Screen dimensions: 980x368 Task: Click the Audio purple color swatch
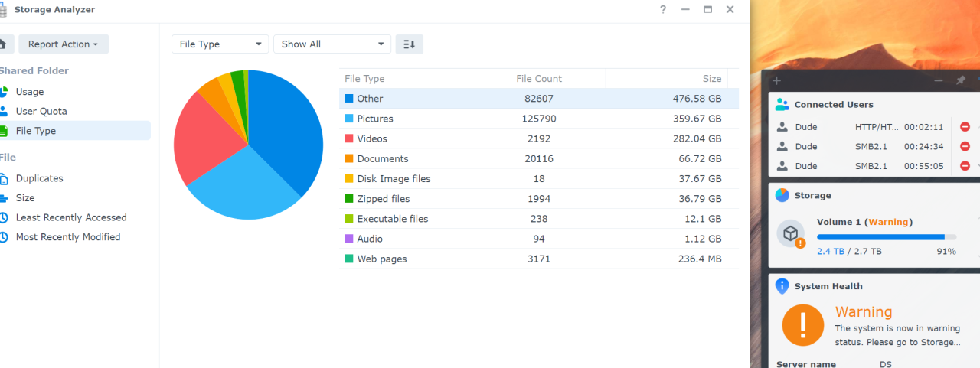pos(349,239)
